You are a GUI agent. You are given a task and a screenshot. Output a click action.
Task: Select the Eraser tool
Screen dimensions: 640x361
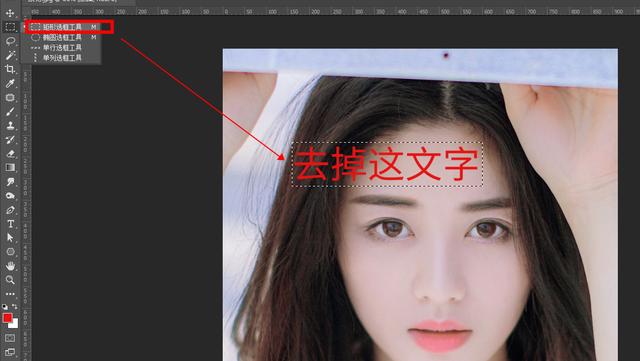tap(10, 154)
